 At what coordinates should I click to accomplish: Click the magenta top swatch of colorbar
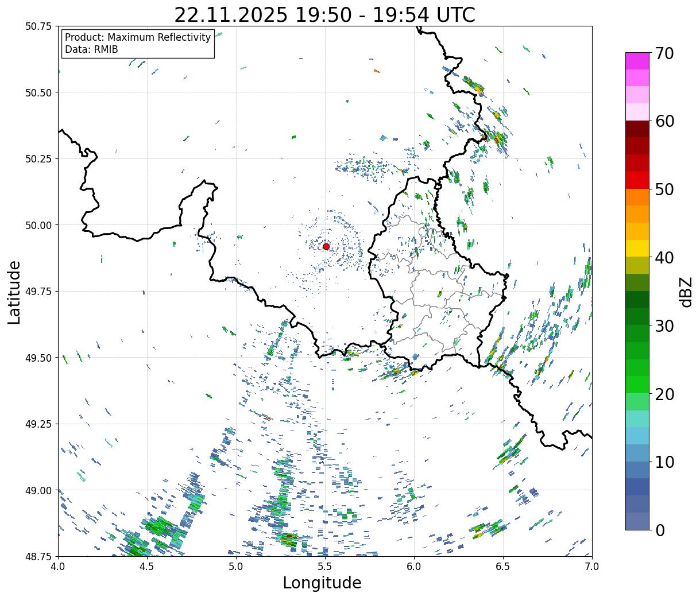pyautogui.click(x=637, y=61)
